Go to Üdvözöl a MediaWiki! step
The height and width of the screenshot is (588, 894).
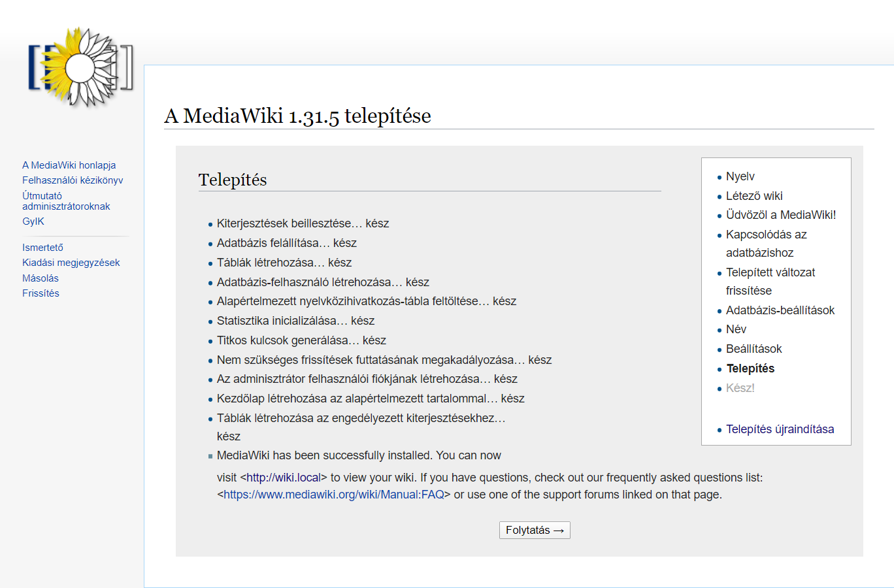click(781, 215)
